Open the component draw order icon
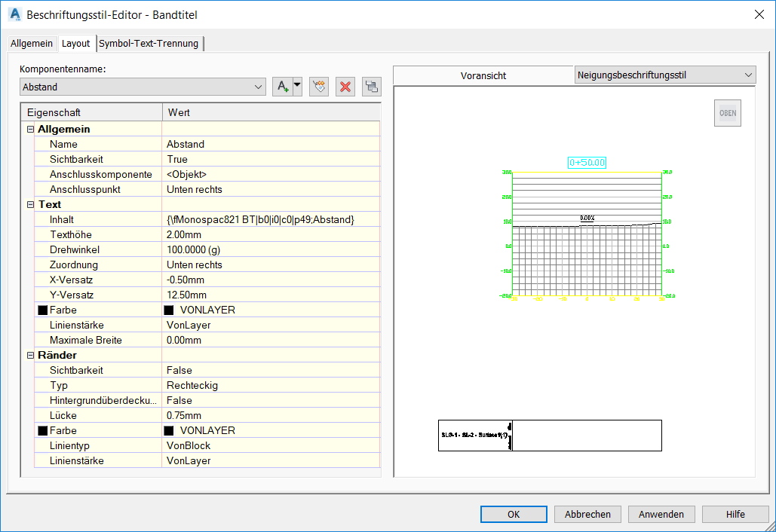The height and width of the screenshot is (532, 776). pyautogui.click(x=370, y=87)
